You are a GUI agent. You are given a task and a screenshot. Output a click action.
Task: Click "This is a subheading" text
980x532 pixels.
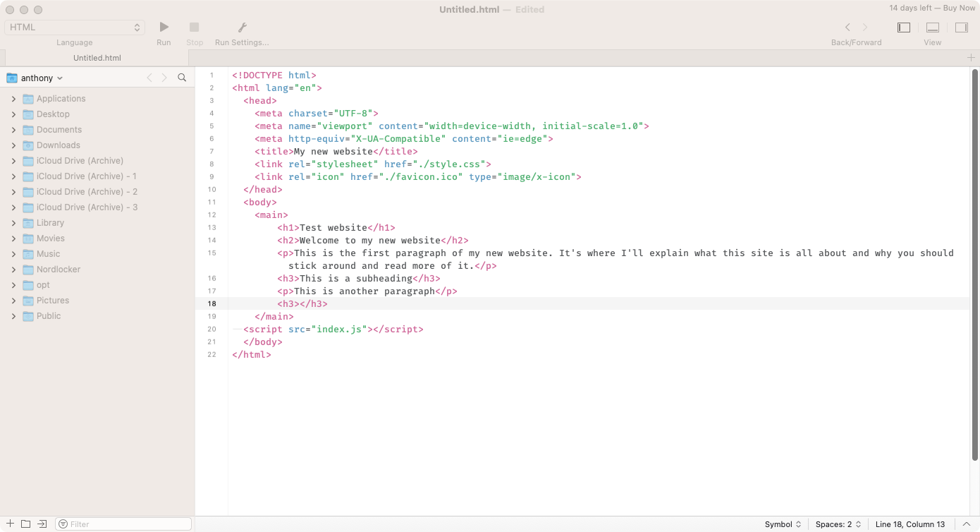coord(356,279)
